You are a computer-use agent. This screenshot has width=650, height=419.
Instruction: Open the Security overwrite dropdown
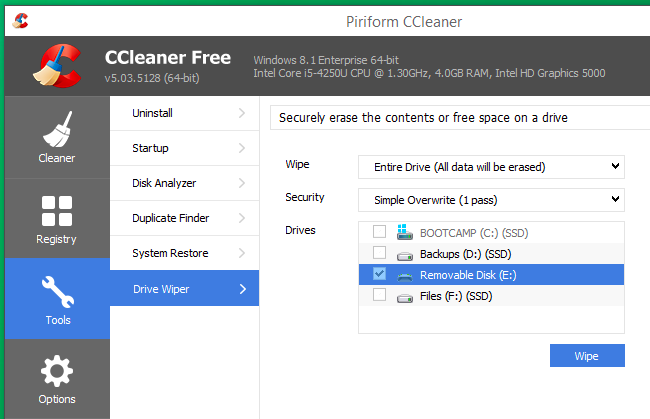(x=491, y=200)
